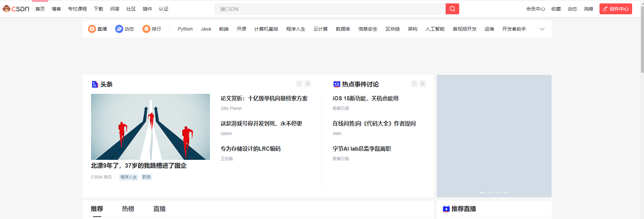The height and width of the screenshot is (219, 644).
Task: Click the 推荐直播 section icon
Action: pyautogui.click(x=446, y=209)
